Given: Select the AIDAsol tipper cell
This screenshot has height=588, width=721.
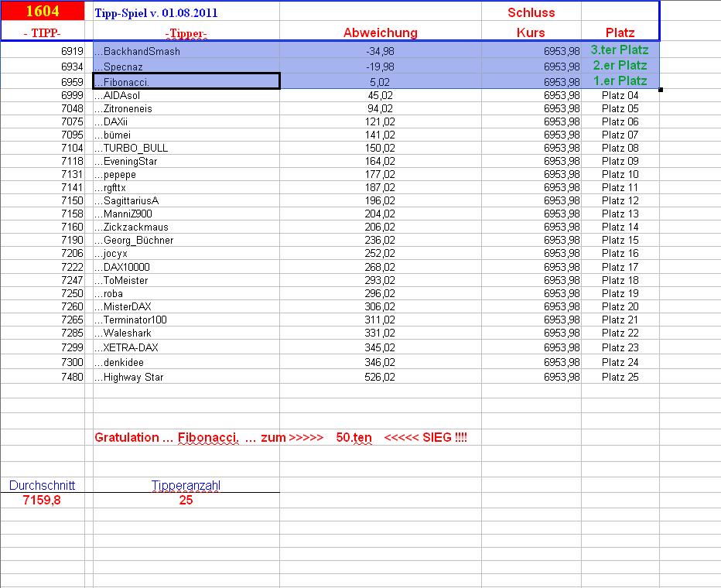Looking at the screenshot, I should pos(186,95).
